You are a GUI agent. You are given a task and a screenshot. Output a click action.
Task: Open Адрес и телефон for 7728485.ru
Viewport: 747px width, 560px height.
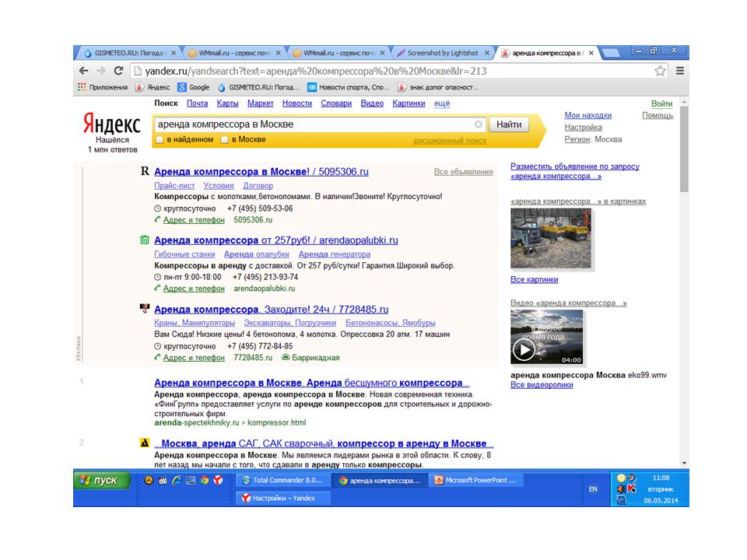pyautogui.click(x=194, y=358)
